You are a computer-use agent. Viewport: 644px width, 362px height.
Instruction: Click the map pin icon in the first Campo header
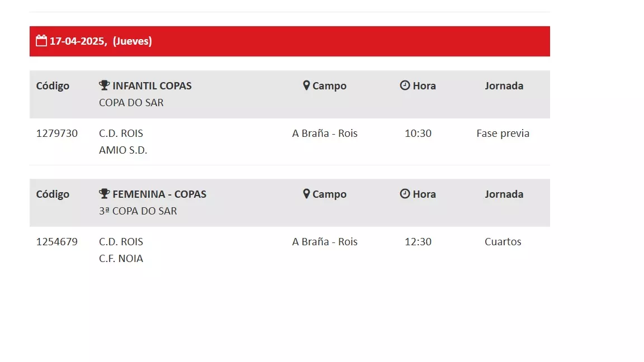306,85
